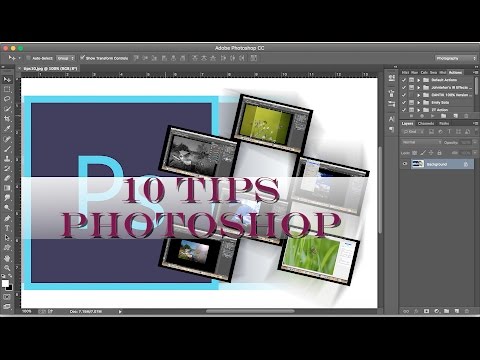Change the screen mode
This screenshot has width=480, height=360.
tap(7, 306)
